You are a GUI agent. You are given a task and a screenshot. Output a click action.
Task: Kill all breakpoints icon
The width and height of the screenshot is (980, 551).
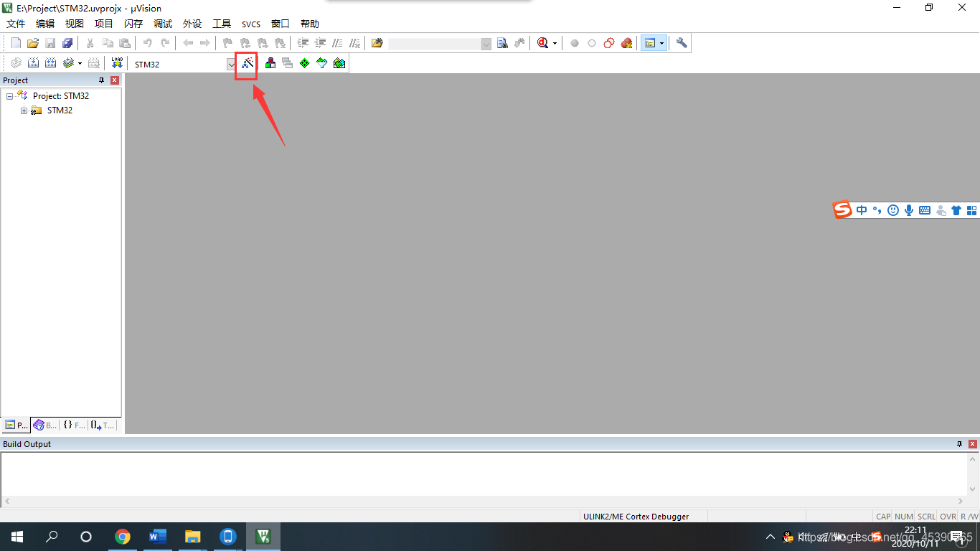(626, 43)
